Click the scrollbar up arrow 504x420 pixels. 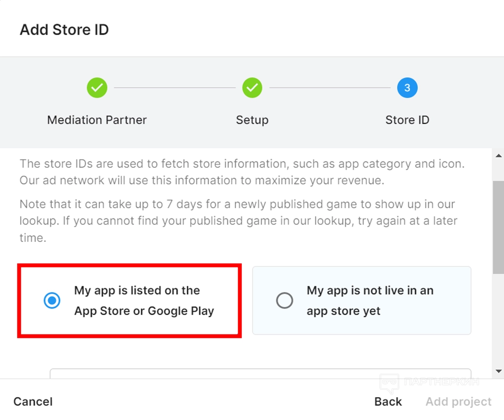[498, 156]
